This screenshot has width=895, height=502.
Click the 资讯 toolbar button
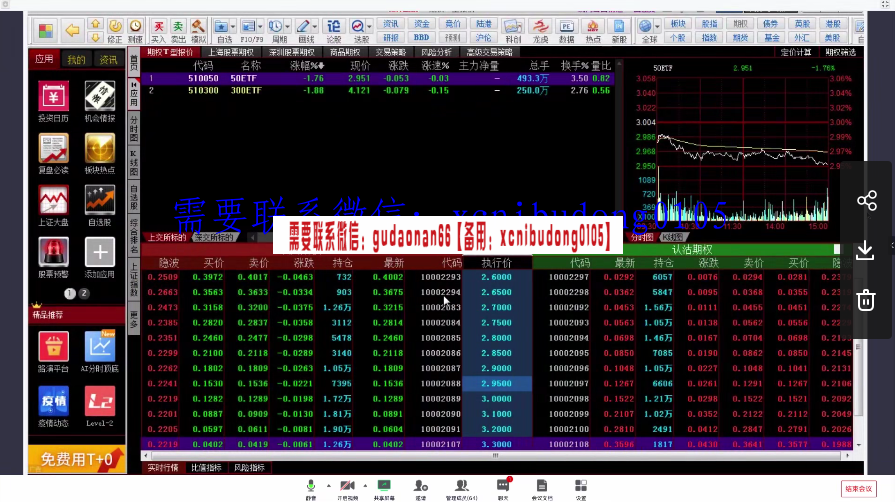391,24
